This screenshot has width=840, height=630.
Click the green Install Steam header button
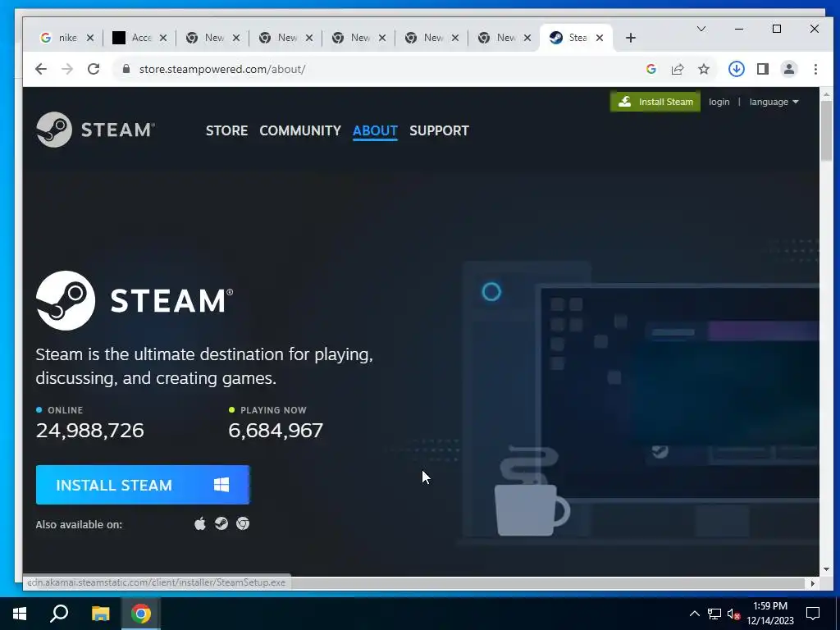coord(655,102)
